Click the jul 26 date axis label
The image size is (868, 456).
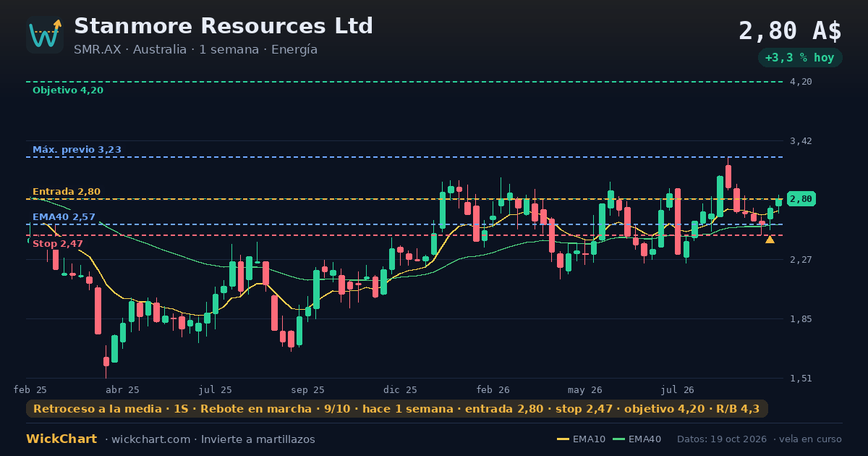tap(678, 389)
